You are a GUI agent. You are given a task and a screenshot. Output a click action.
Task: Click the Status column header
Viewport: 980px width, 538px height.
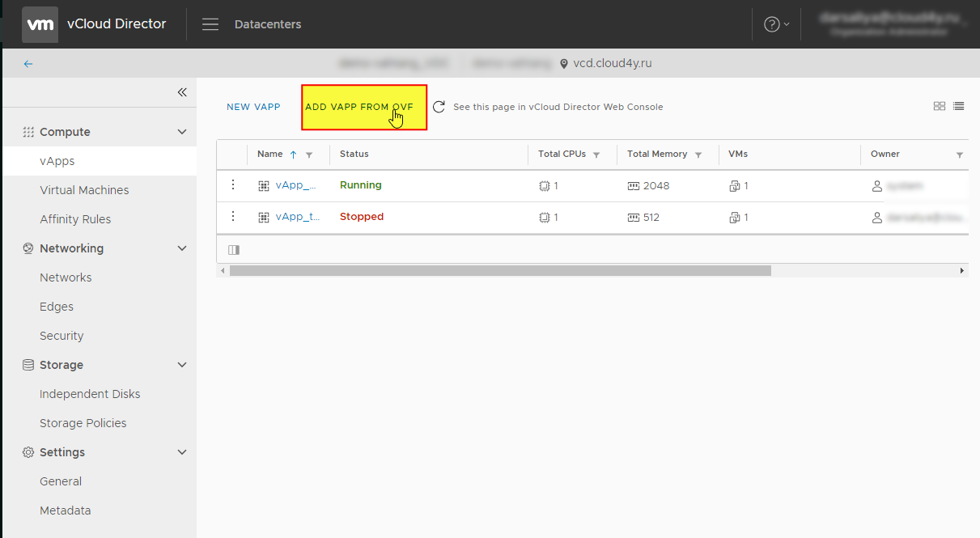(354, 154)
